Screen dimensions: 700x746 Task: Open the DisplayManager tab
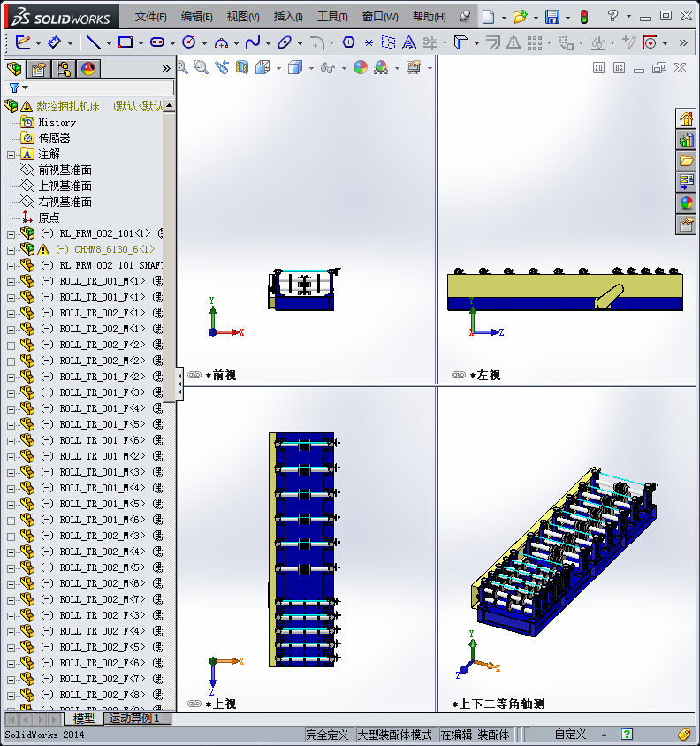pyautogui.click(x=88, y=69)
